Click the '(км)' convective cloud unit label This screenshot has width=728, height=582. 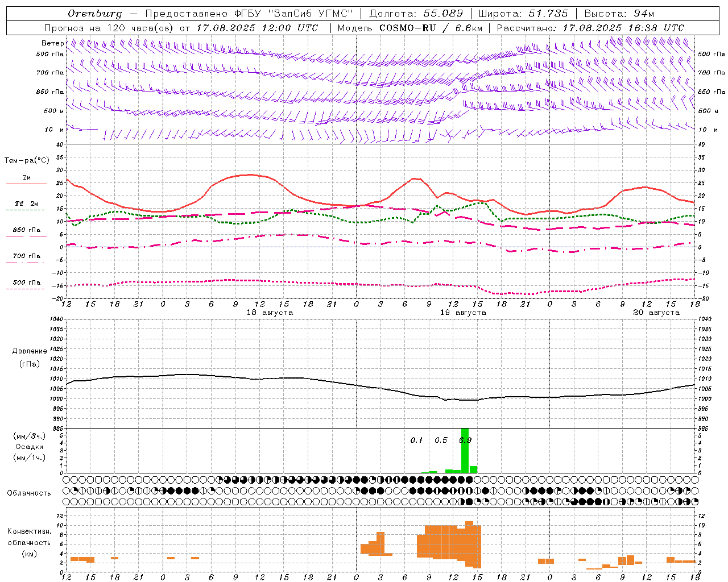click(x=30, y=554)
